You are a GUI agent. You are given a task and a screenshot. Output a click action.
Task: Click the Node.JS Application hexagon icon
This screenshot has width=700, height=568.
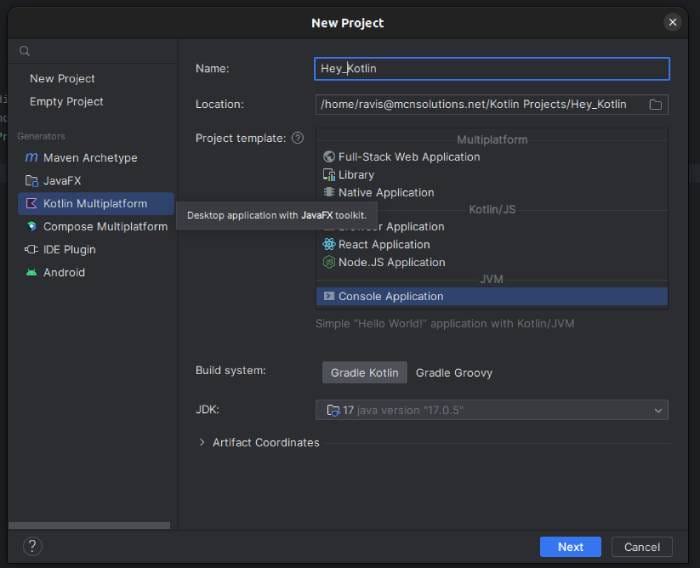tap(329, 262)
